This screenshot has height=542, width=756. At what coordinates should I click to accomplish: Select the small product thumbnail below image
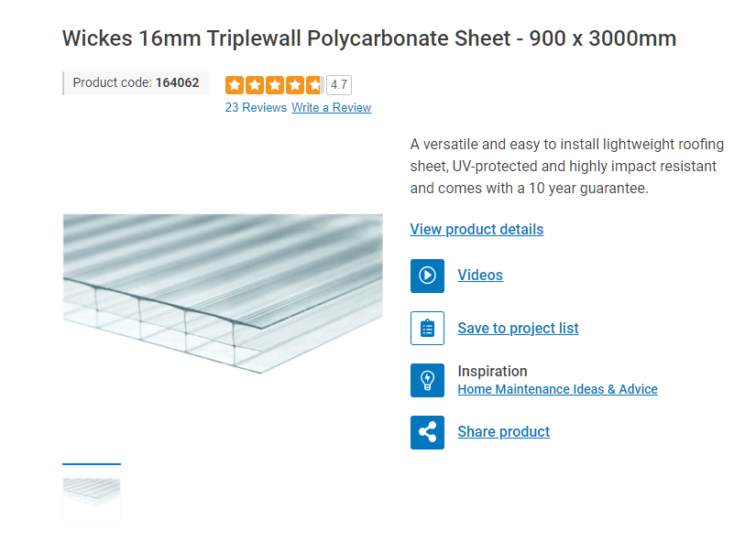(x=92, y=498)
